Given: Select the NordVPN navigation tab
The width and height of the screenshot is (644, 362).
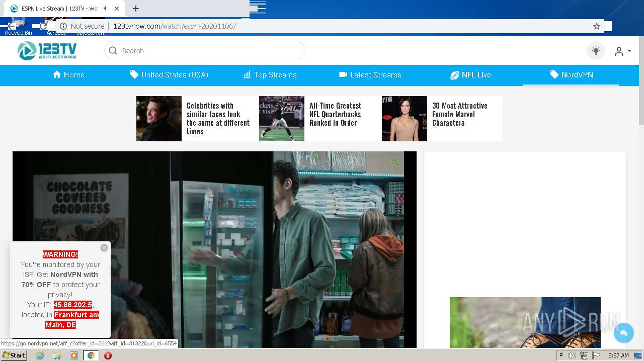Looking at the screenshot, I should coord(571,75).
